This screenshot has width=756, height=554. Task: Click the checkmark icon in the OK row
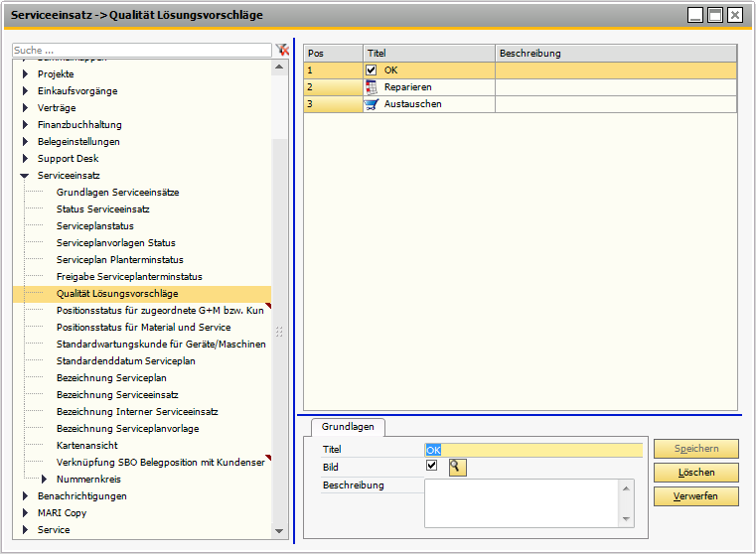tap(372, 70)
